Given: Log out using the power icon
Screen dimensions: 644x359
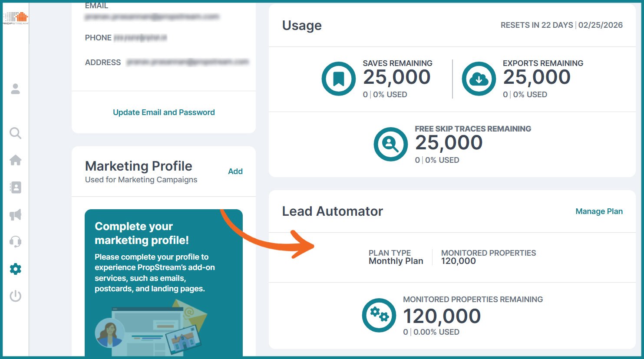Looking at the screenshot, I should click(x=15, y=296).
